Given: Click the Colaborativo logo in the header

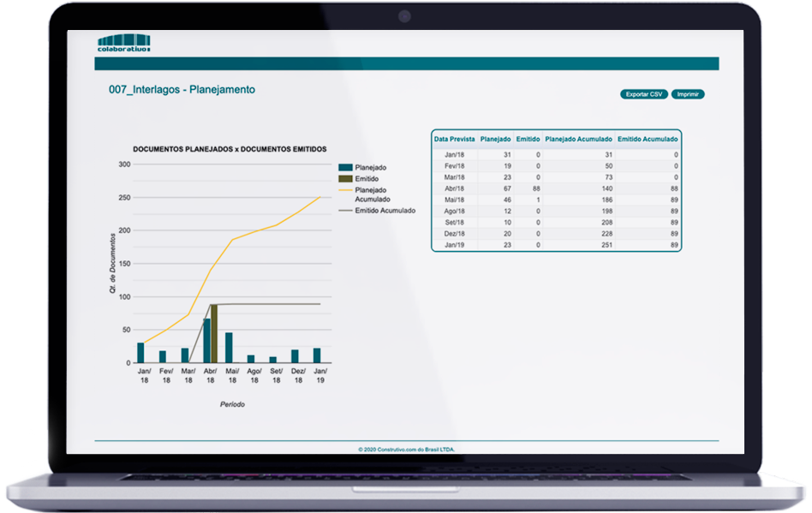Looking at the screenshot, I should pos(124,43).
